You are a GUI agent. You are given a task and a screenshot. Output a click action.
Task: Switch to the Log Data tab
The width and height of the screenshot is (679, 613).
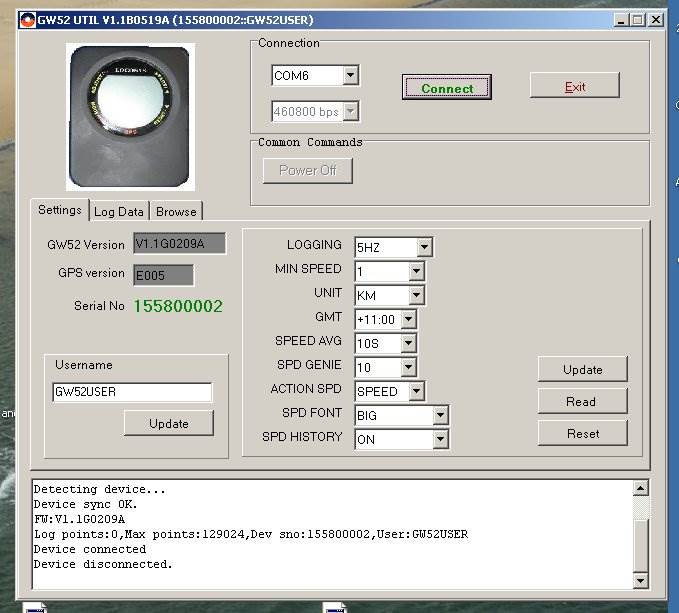119,212
